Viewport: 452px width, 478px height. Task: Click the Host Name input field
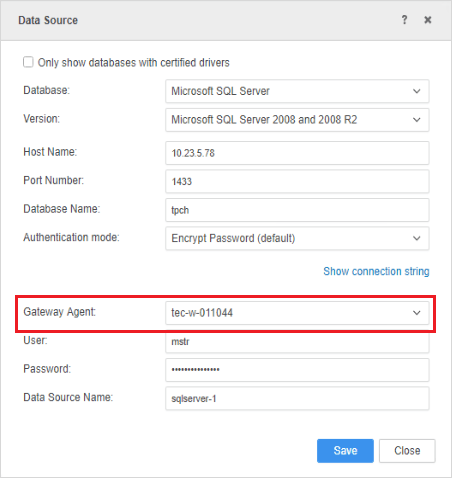tap(297, 153)
